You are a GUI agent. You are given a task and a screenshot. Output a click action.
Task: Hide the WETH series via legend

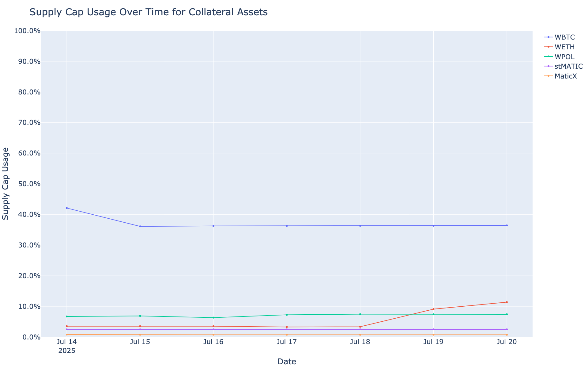point(564,47)
